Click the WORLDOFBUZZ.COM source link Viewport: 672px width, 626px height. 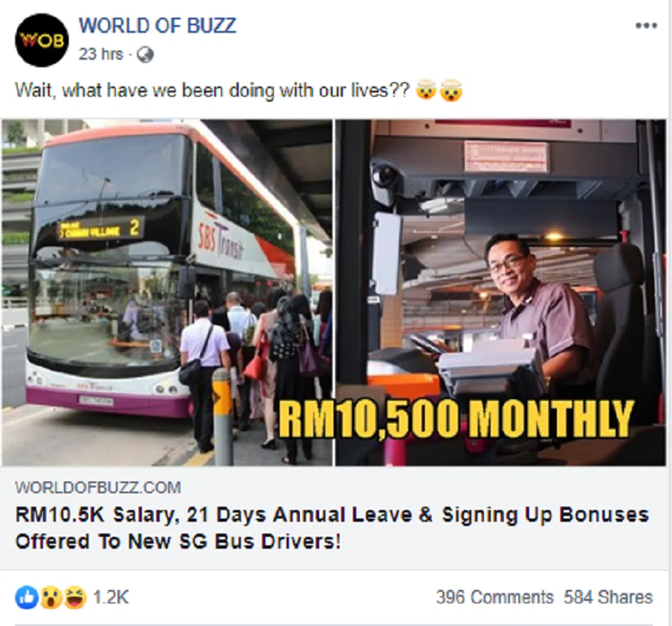(98, 487)
